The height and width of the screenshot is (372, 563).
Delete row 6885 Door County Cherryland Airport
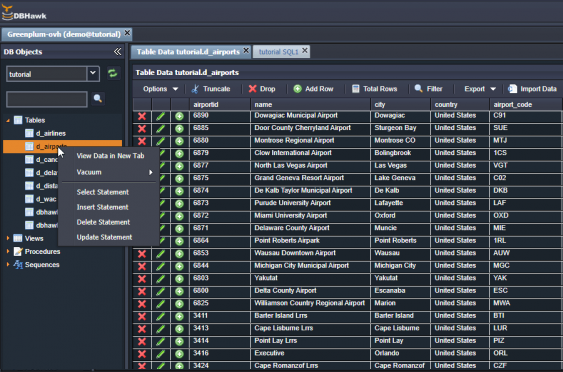tap(142, 129)
